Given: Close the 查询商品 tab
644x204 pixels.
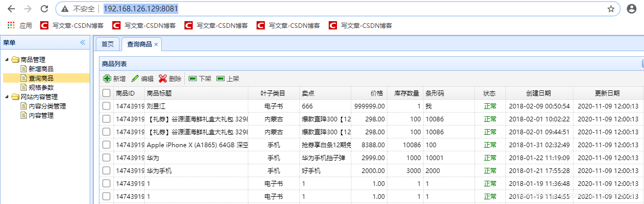Looking at the screenshot, I should pyautogui.click(x=156, y=44).
